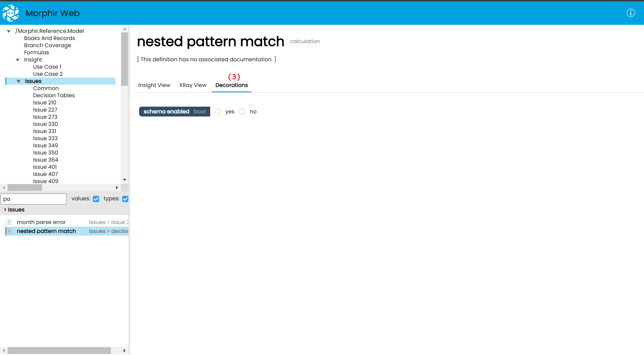Collapse the Issues tree node

point(19,81)
